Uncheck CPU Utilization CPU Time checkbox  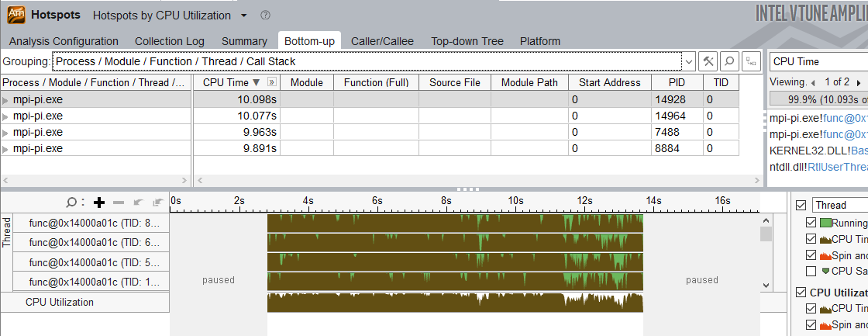[811, 308]
